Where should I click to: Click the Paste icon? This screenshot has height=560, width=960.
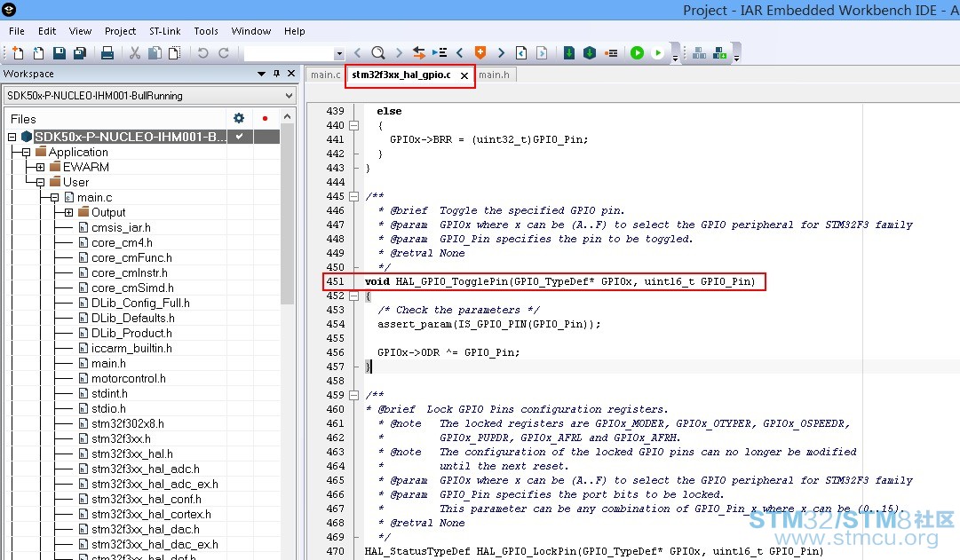click(174, 53)
